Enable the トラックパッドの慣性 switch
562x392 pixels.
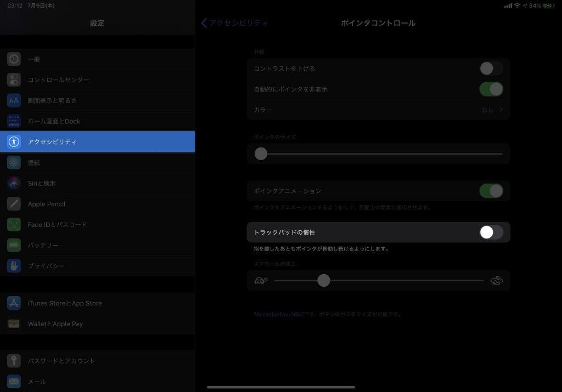coord(491,232)
